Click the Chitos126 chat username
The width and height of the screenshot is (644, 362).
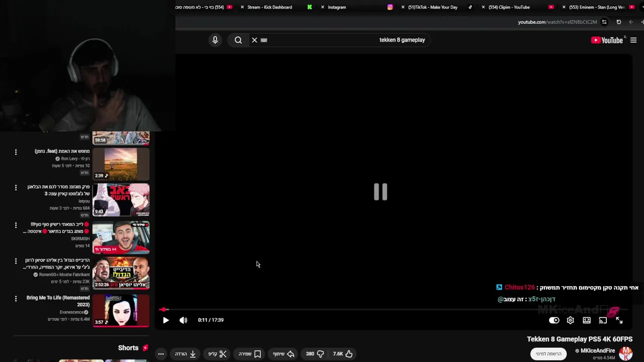520,288
